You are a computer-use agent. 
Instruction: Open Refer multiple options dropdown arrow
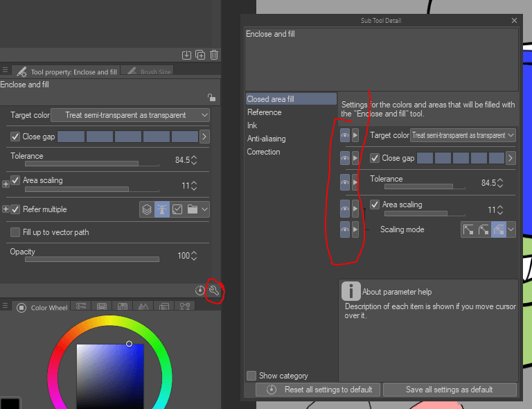click(204, 209)
